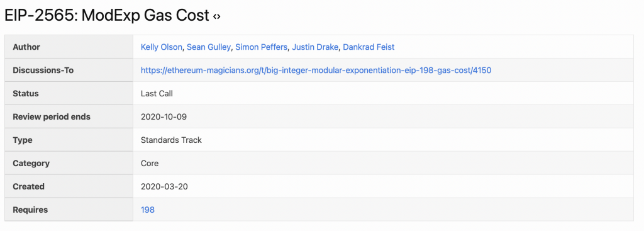Open Sean Gulley author link
644x231 pixels.
coord(209,47)
